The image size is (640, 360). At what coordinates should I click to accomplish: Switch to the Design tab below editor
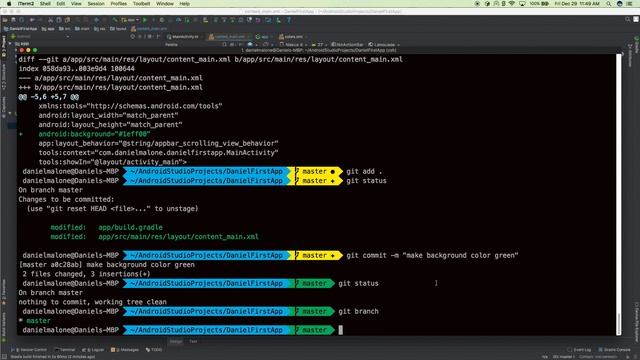[176, 341]
